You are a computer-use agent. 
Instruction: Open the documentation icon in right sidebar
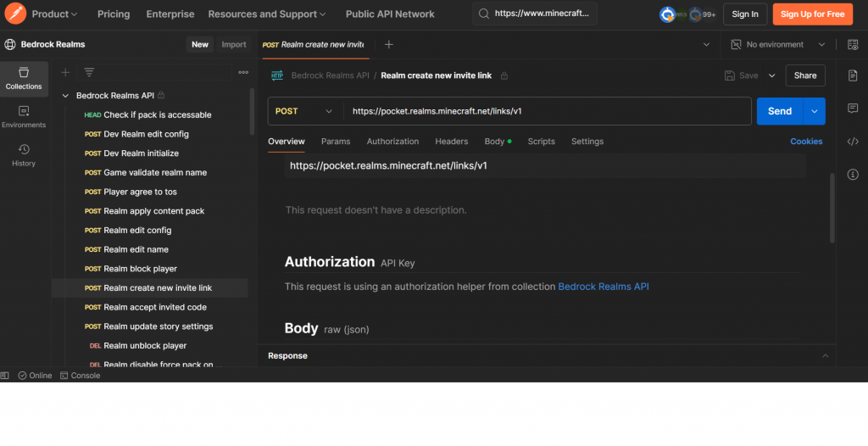[x=853, y=75]
